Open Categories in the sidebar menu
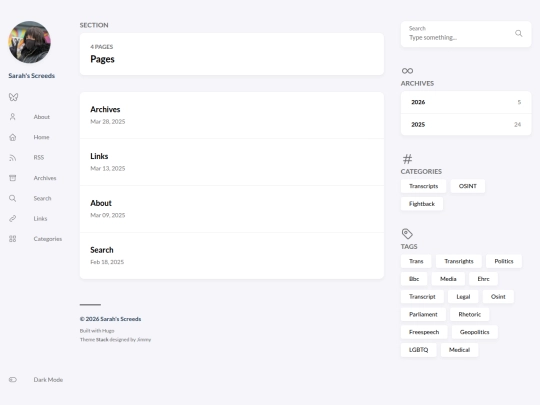This screenshot has height=405, width=540. pos(48,239)
